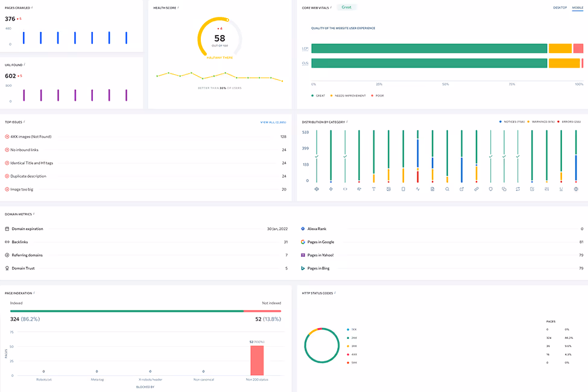Viewport: 588px width, 392px height.
Task: Open the four-way arrows category icon
Action: pyautogui.click(x=317, y=189)
